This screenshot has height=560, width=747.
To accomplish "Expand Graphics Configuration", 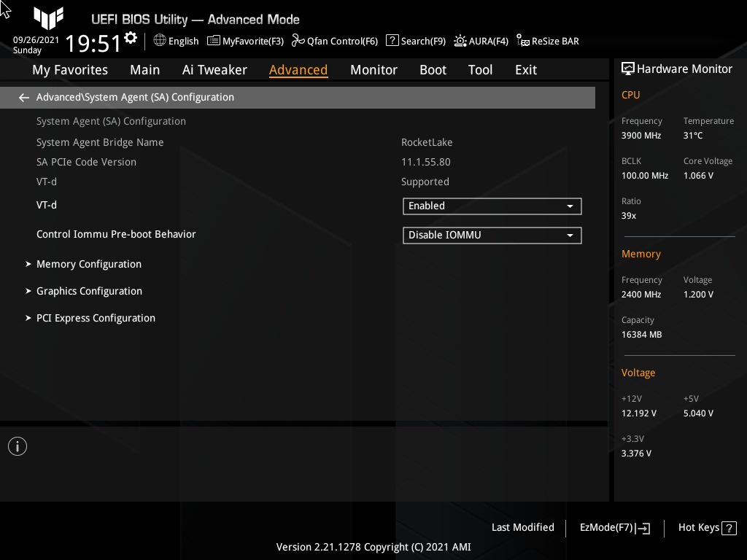I will click(89, 291).
